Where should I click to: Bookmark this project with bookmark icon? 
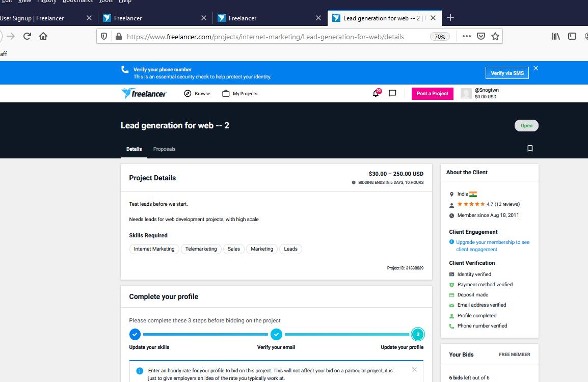(530, 148)
